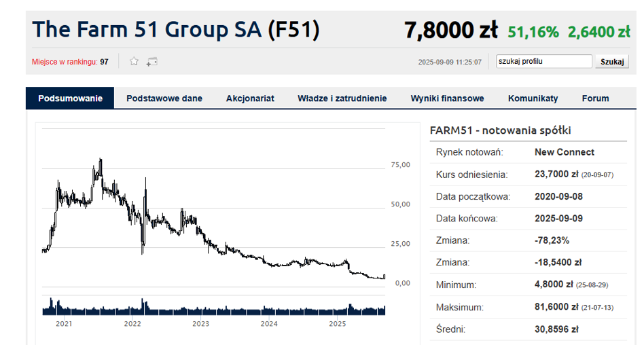The height and width of the screenshot is (345, 644).
Task: Click the add-to-wallet icon
Action: point(151,61)
